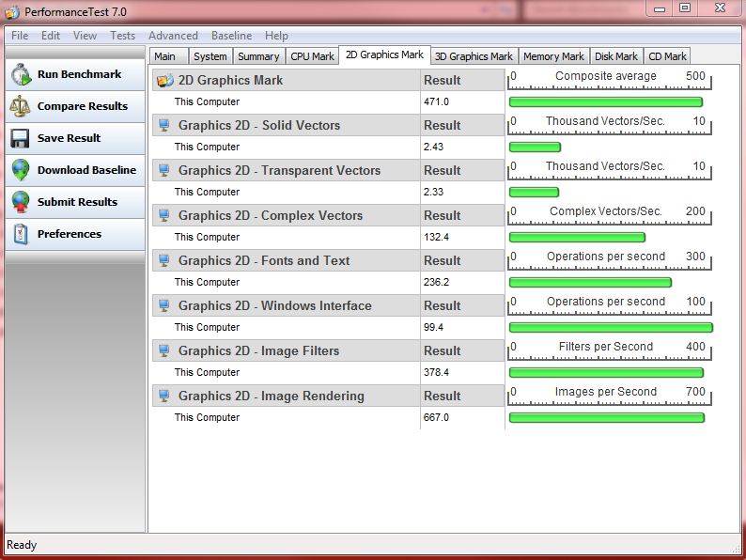746x560 pixels.
Task: Click the Windows Interface green result bar
Action: pyautogui.click(x=611, y=327)
